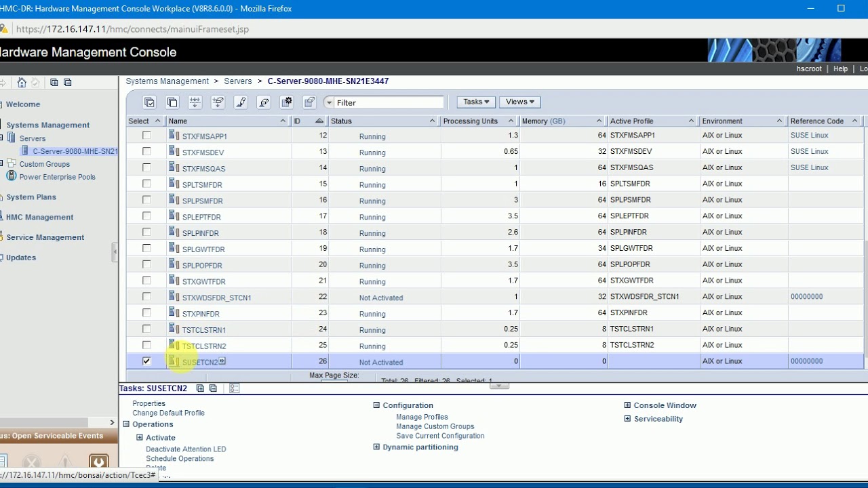
Task: Click the navigation pane horizontal scrollbar arrow
Action: (113, 422)
